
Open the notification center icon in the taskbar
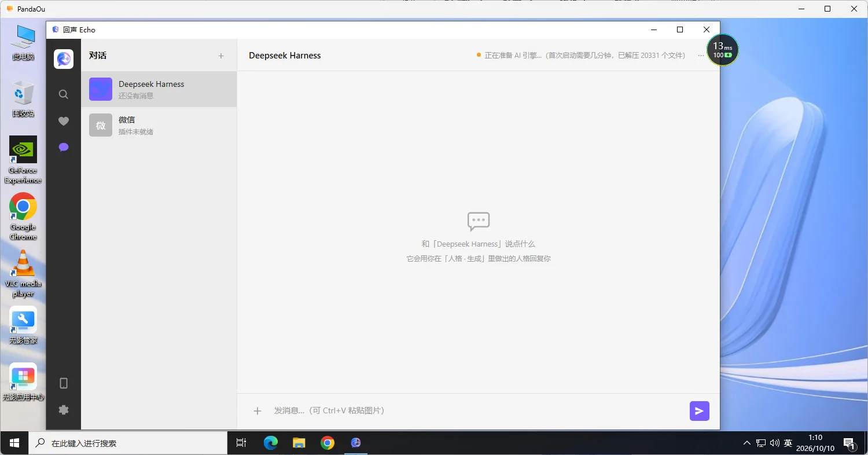click(851, 444)
